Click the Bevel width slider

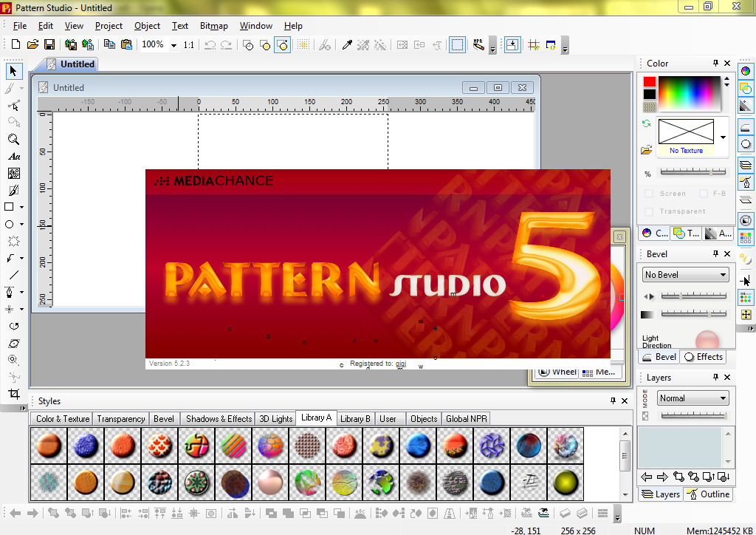pos(693,296)
